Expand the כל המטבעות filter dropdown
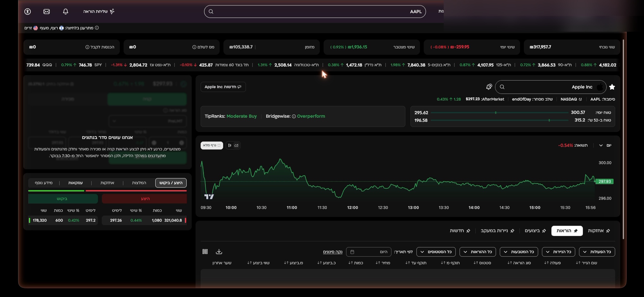The image size is (644, 297). [x=519, y=252]
